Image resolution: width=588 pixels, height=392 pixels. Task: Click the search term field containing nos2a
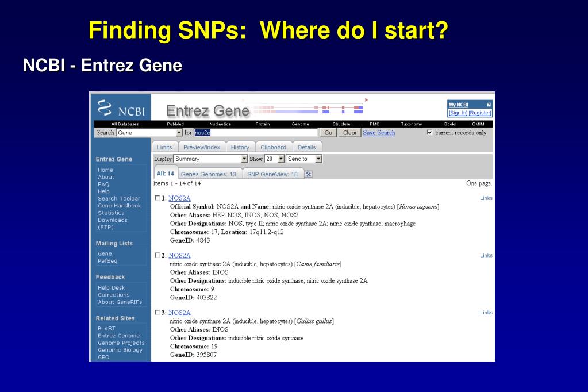[256, 133]
